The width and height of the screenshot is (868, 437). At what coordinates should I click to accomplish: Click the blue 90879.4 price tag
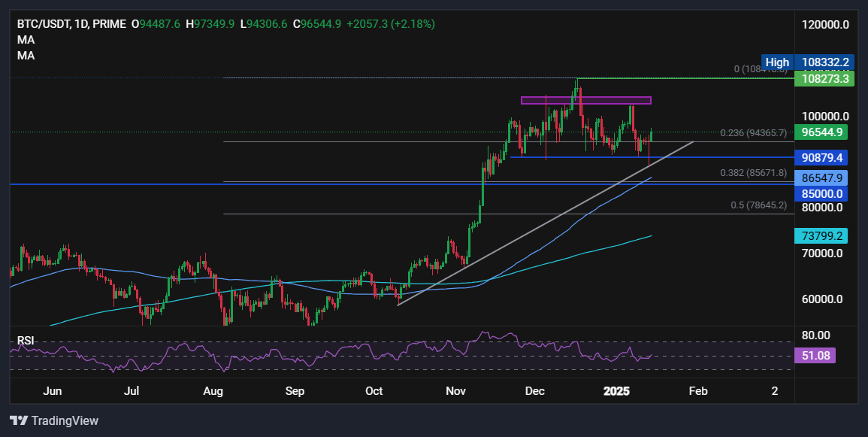(821, 158)
